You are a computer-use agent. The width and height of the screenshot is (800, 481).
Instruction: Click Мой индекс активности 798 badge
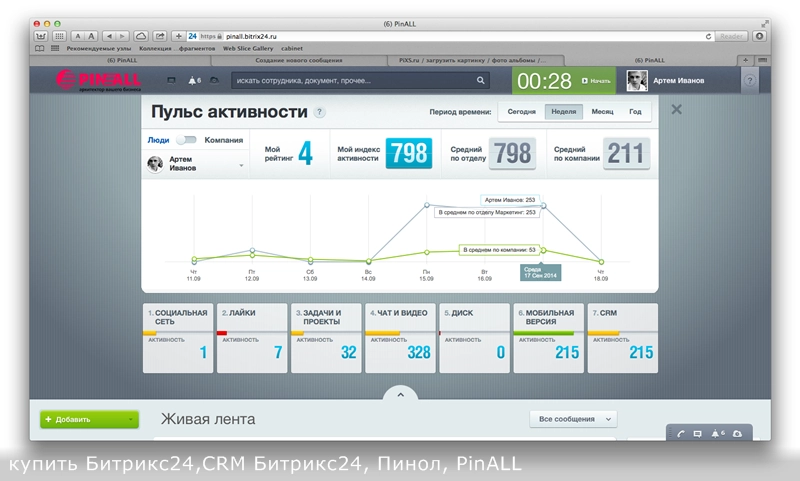click(409, 153)
